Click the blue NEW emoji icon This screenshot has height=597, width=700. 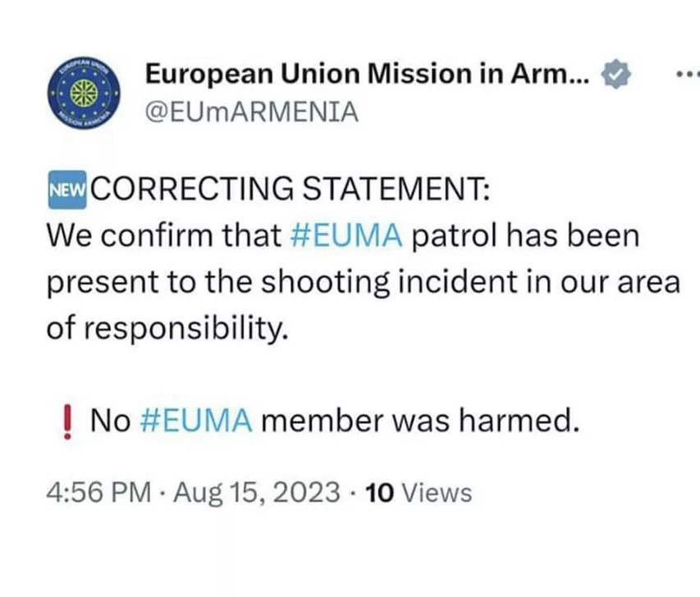[67, 189]
